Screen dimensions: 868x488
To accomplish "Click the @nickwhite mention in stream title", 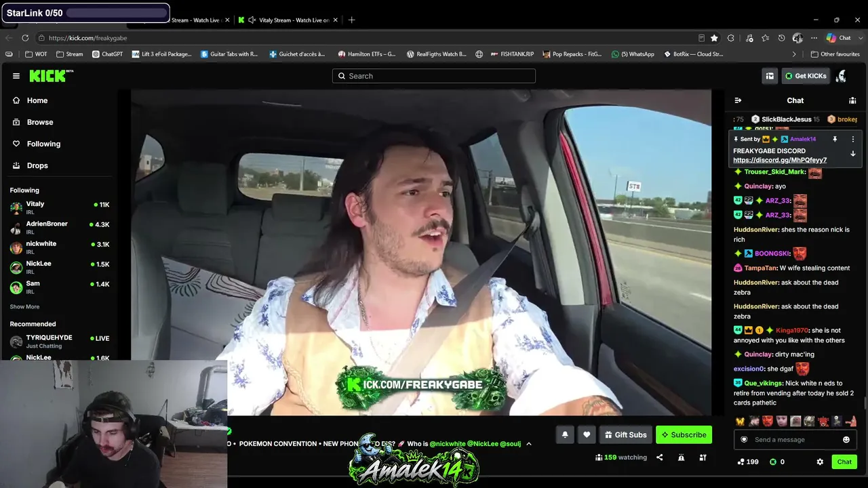I will (x=448, y=444).
